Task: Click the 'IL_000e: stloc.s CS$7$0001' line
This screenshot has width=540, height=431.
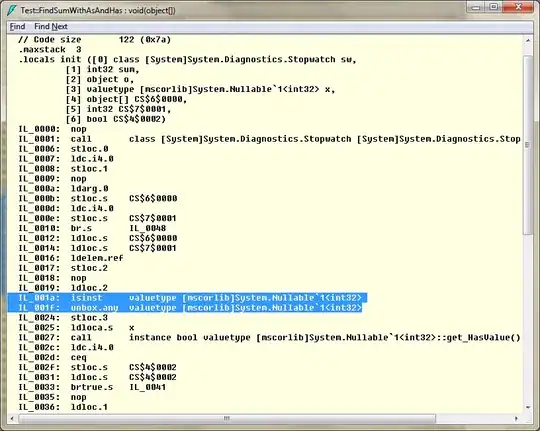Action: tap(97, 218)
